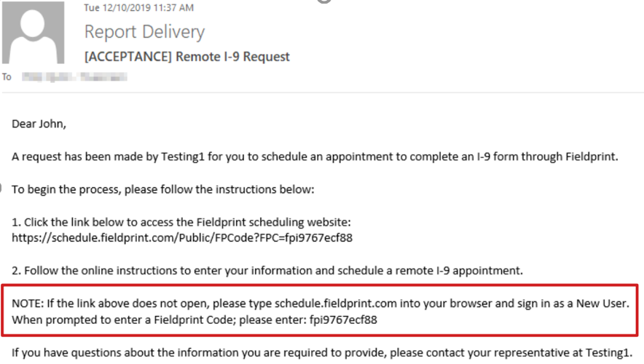This screenshot has width=644, height=364.
Task: Open the Fieldprint scheduling website link
Action: point(182,238)
